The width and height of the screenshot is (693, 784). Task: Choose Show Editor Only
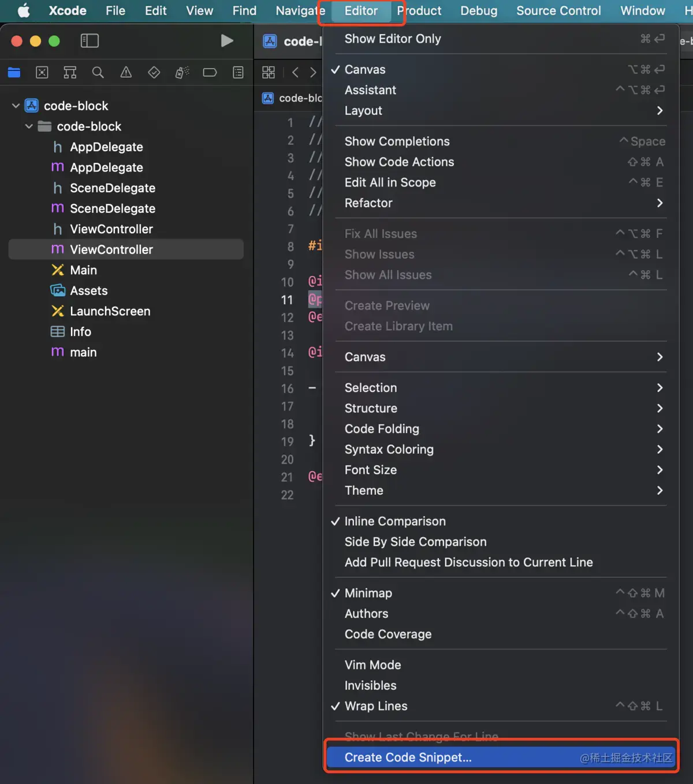(x=501, y=39)
